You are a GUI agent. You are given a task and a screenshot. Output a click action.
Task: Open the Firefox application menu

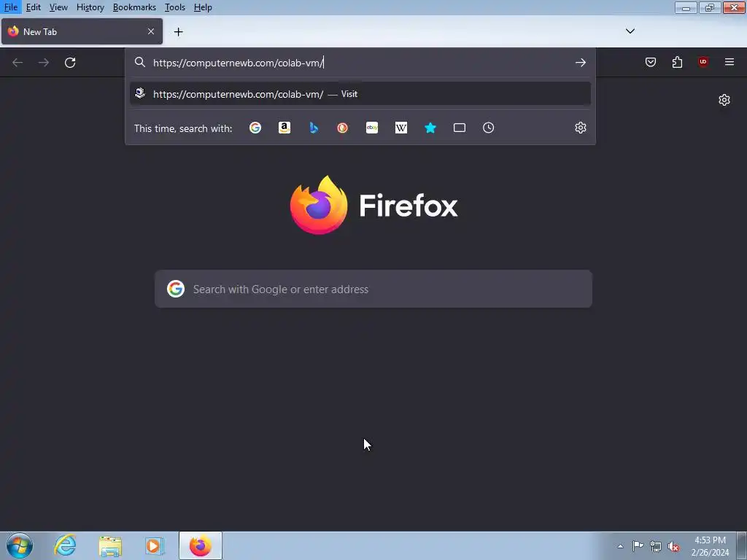point(729,62)
